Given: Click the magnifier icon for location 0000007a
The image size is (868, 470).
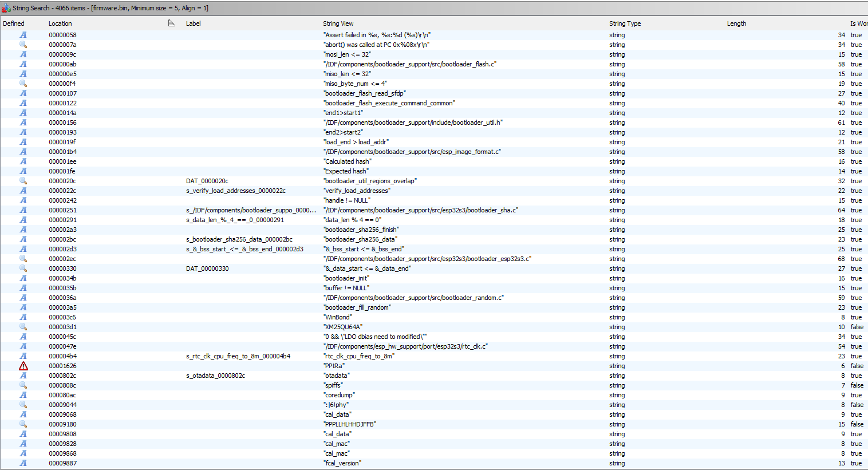Looking at the screenshot, I should [23, 45].
